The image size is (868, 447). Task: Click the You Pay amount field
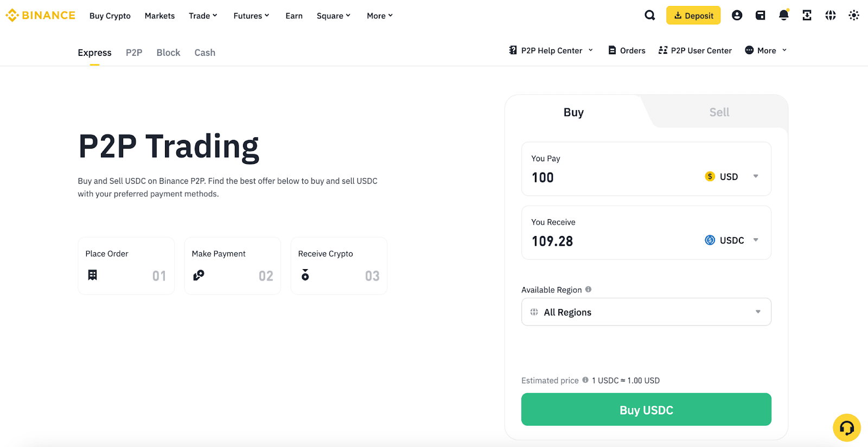click(597, 177)
